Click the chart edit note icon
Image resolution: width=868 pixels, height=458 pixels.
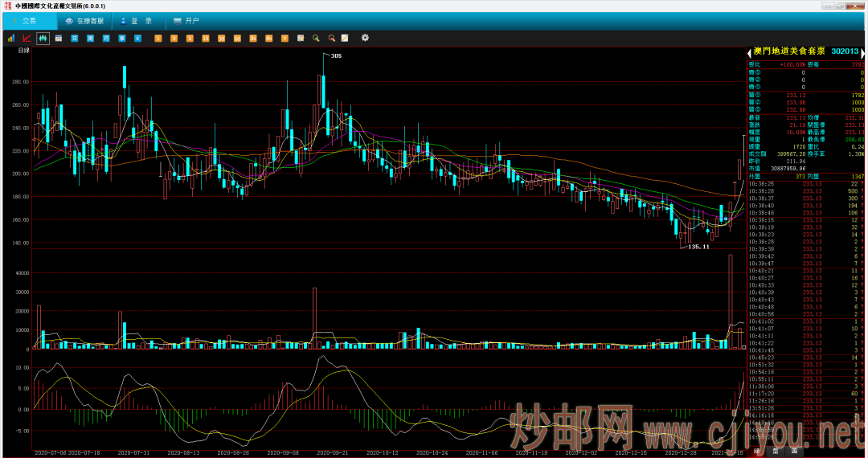(301, 39)
